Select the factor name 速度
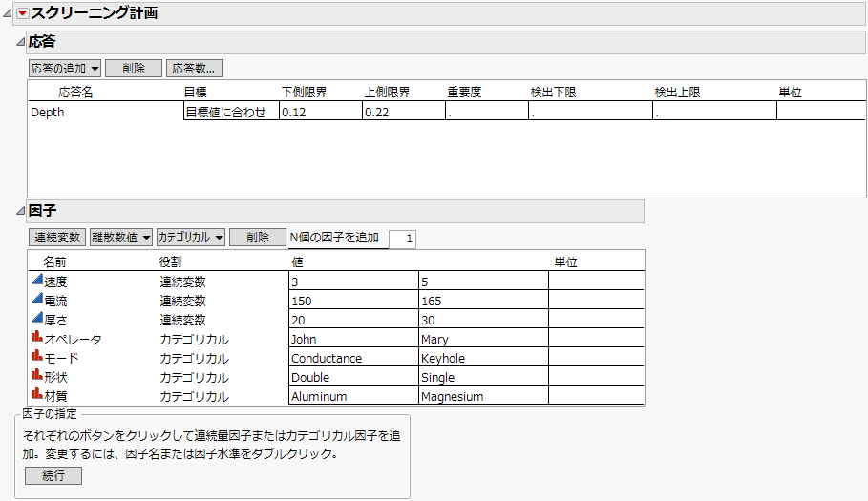 click(x=56, y=282)
